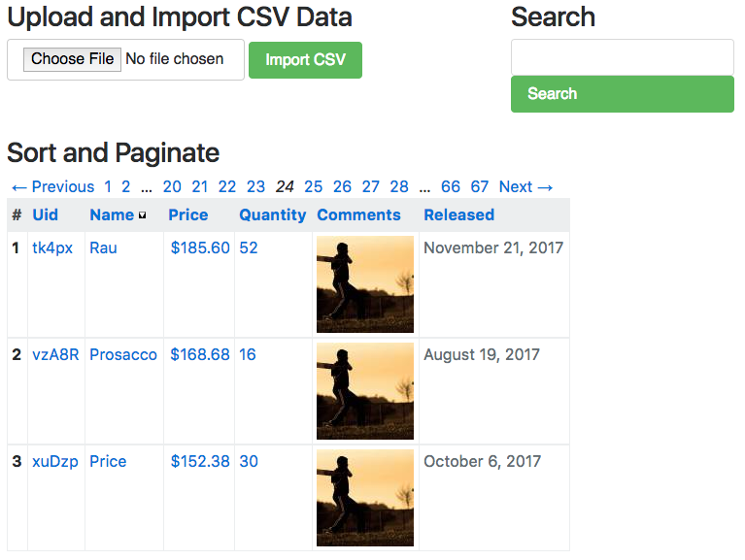The width and height of the screenshot is (745, 560).
Task: Jump to page 1 in pagination
Action: [x=108, y=187]
